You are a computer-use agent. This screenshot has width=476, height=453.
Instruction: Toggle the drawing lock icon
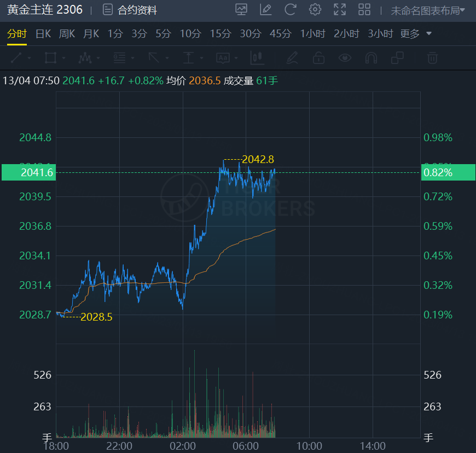pyautogui.click(x=318, y=57)
